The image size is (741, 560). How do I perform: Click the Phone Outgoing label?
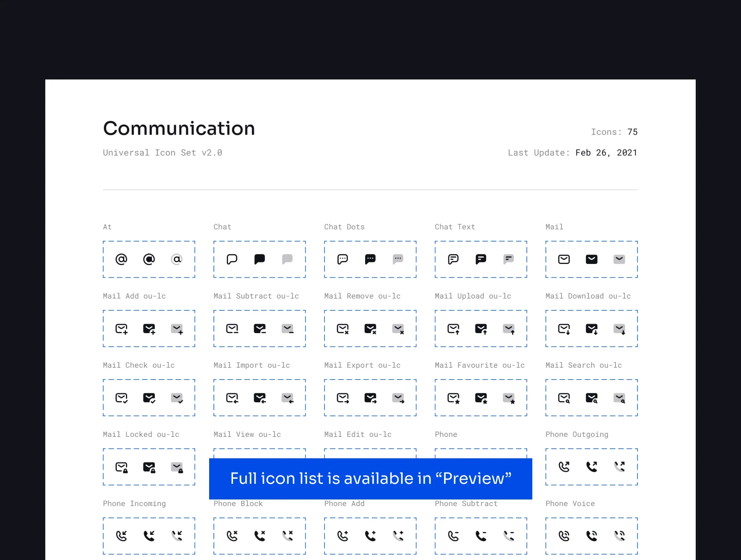pos(577,434)
